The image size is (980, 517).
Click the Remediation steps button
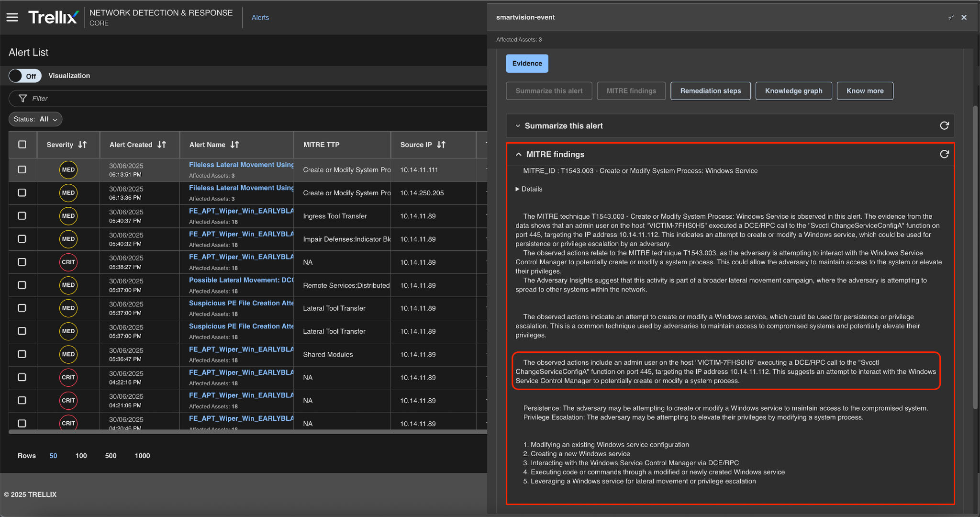[x=710, y=91]
